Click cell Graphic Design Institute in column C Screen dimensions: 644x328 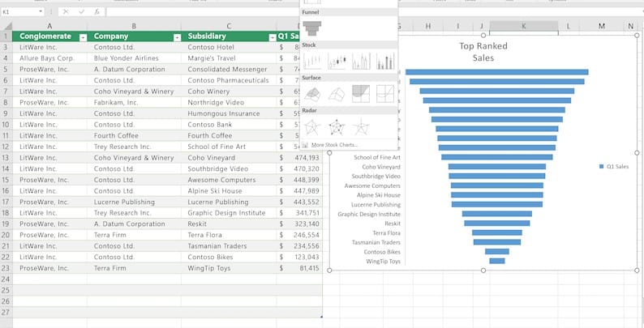(229, 213)
